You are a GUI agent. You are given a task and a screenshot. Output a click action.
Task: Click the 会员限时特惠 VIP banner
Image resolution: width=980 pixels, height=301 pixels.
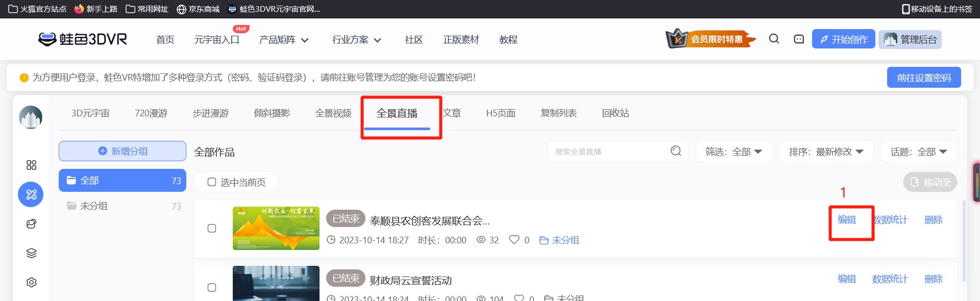click(x=710, y=39)
